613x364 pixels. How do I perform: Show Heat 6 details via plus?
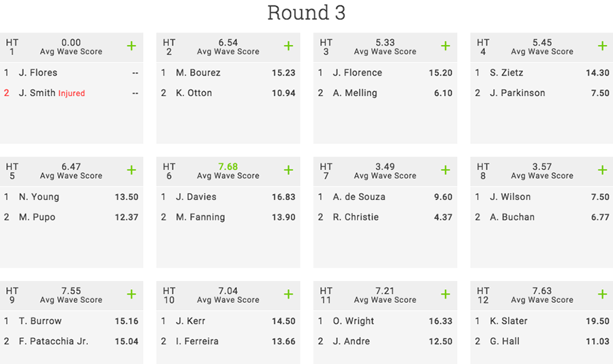(289, 170)
